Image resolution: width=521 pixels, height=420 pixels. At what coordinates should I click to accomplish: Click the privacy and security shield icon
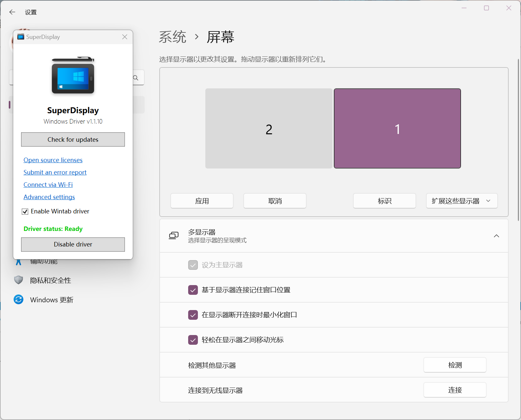click(18, 280)
